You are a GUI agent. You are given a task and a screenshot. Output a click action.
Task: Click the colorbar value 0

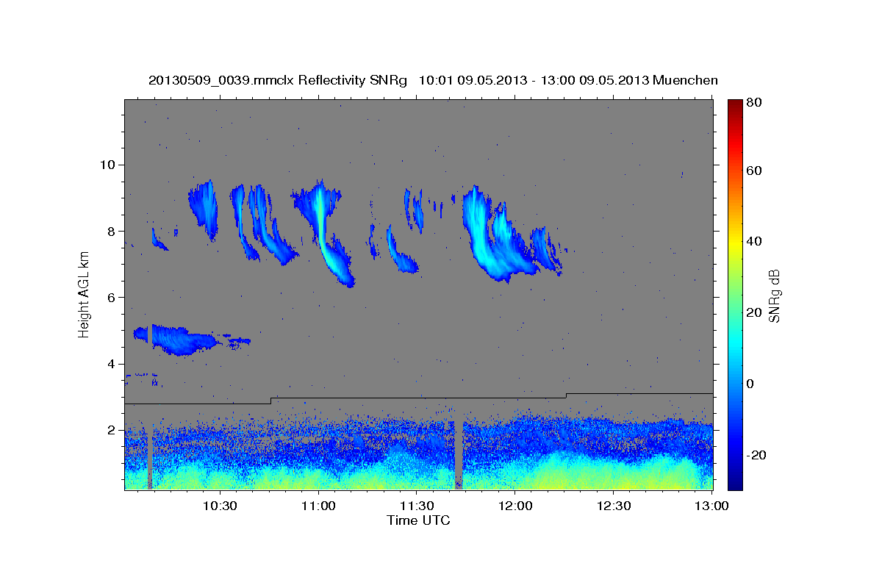[750, 384]
